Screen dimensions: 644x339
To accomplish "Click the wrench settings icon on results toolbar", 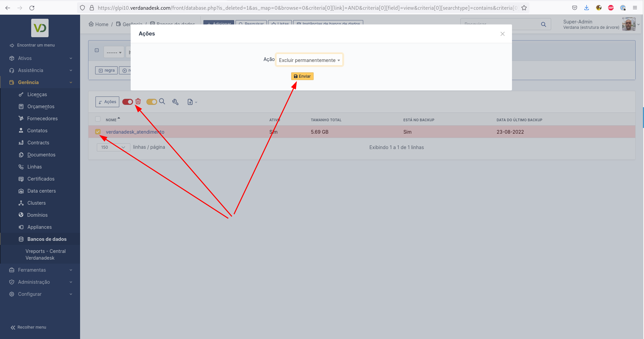I will [175, 102].
